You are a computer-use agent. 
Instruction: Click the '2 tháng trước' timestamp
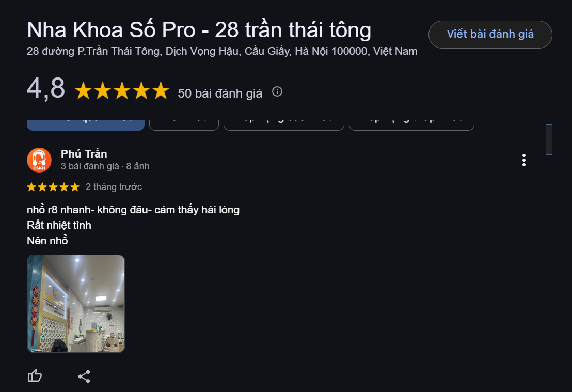click(x=114, y=187)
